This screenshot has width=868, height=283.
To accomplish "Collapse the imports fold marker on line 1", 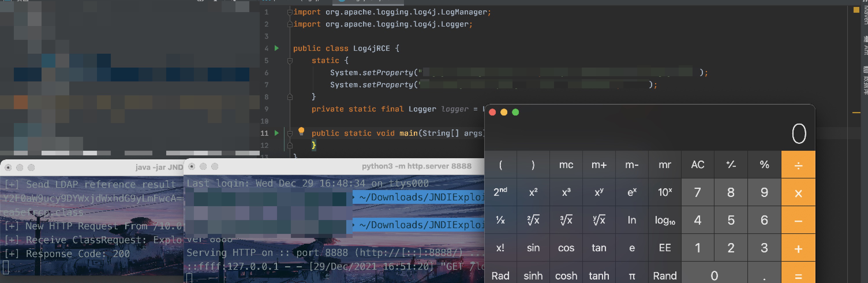I will pos(289,12).
